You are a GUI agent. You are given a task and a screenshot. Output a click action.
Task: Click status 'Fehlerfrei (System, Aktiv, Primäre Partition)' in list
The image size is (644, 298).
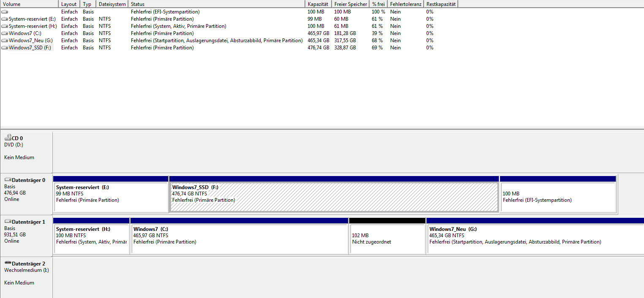pyautogui.click(x=179, y=26)
